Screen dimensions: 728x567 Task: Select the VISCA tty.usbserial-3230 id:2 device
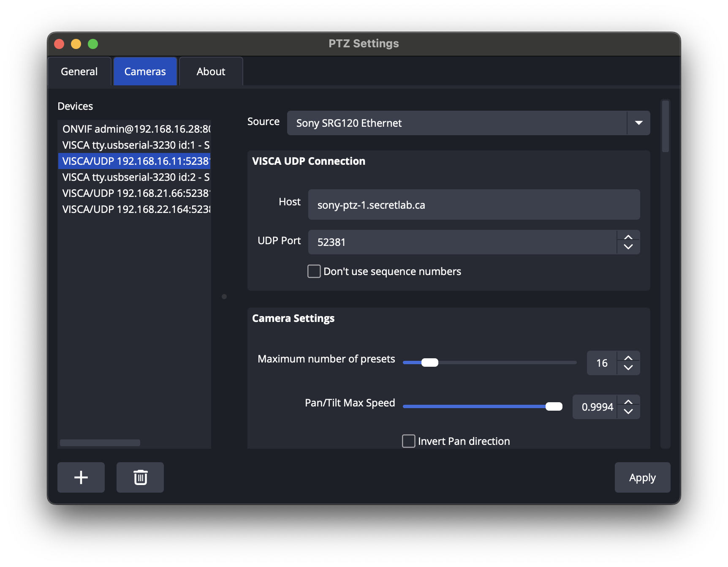(x=134, y=177)
